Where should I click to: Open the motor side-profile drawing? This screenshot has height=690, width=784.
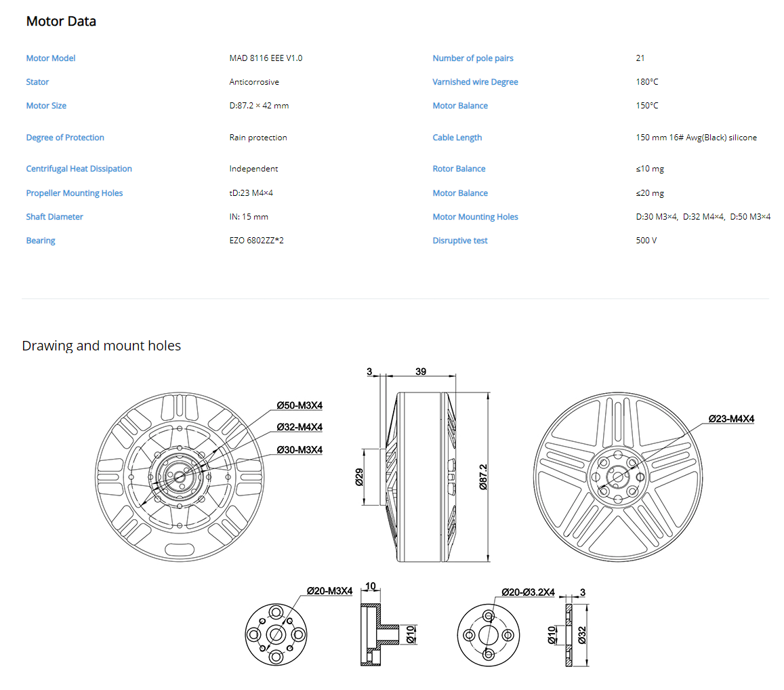point(426,477)
